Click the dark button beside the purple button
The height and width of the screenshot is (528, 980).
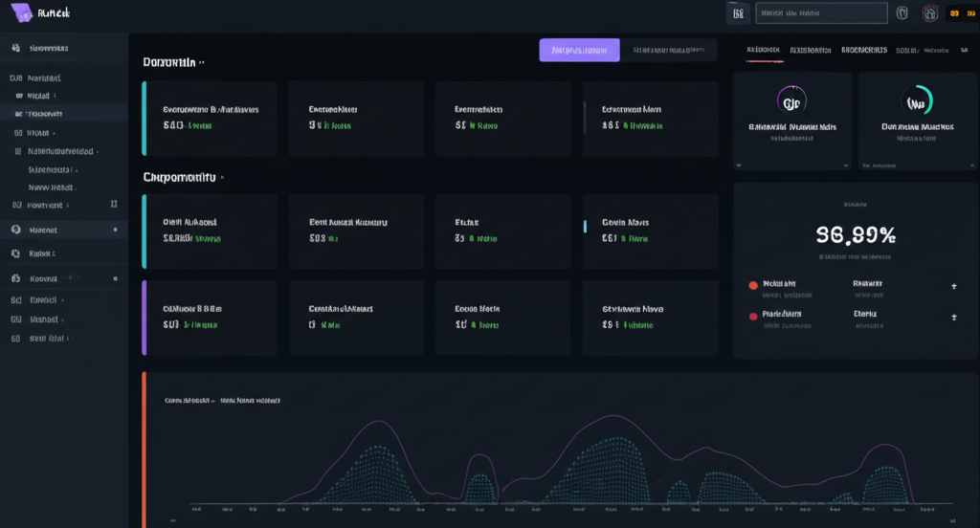coord(669,50)
